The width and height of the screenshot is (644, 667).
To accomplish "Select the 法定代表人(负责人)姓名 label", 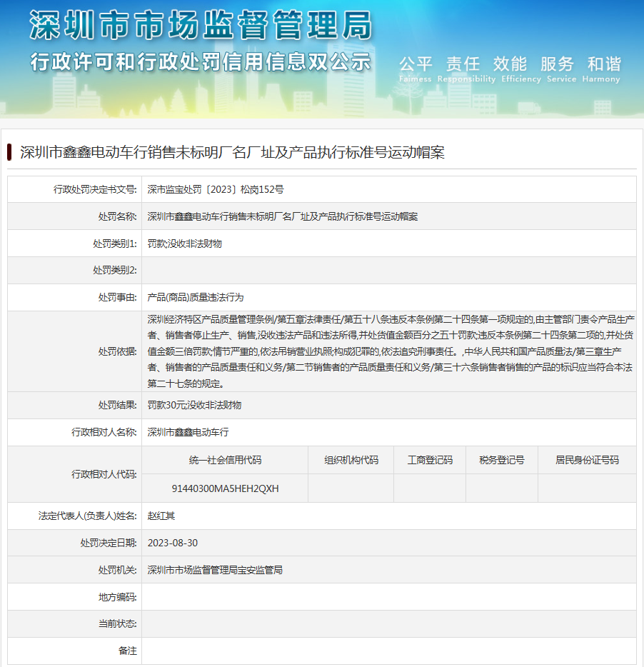I will coord(88,516).
